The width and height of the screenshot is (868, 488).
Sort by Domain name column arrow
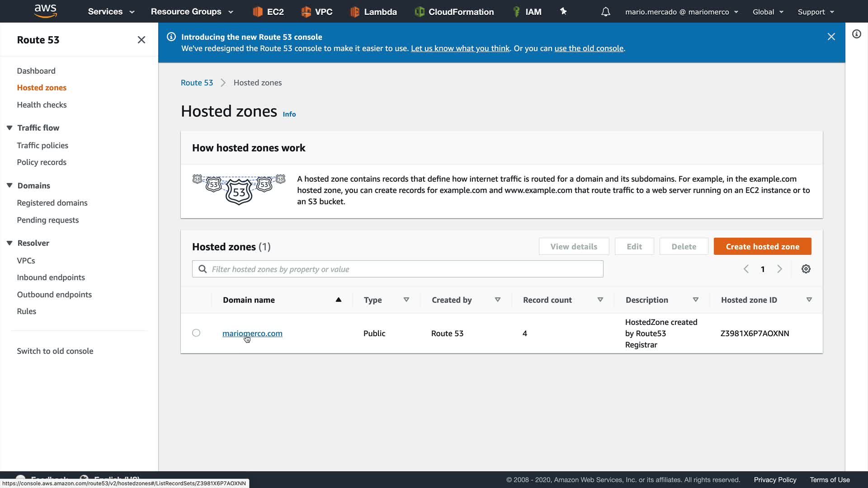point(338,300)
